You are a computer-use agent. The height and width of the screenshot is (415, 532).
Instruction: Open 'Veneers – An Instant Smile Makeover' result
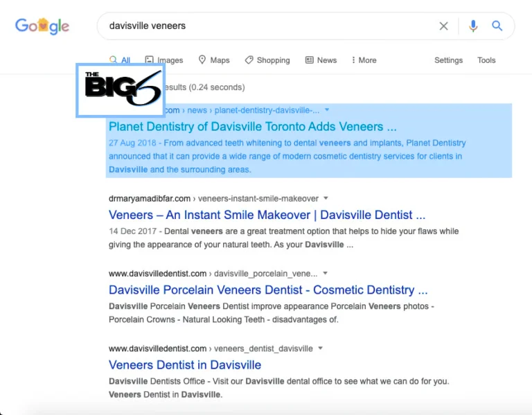pos(267,215)
